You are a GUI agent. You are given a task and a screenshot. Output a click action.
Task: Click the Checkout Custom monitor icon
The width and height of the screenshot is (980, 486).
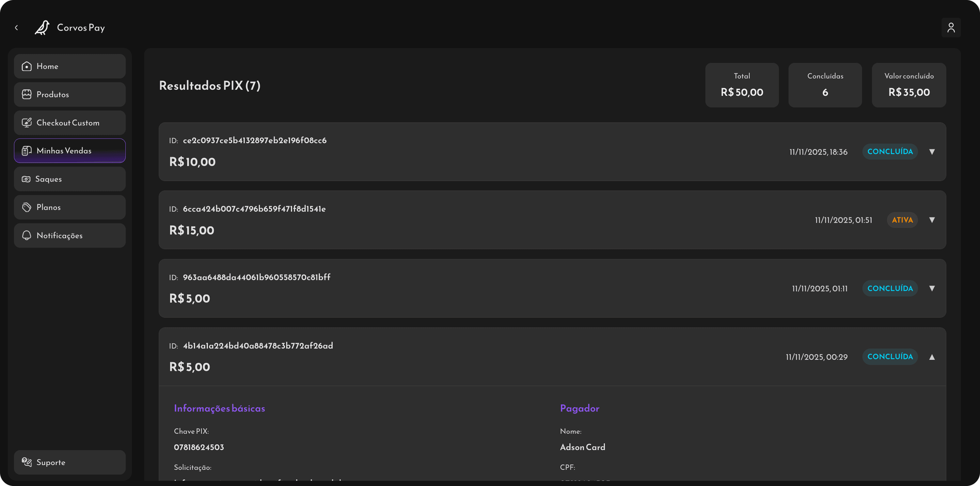27,123
